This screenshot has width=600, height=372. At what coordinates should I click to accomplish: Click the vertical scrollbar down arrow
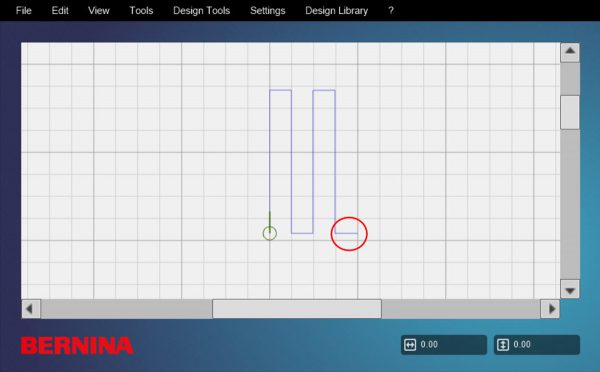[570, 290]
